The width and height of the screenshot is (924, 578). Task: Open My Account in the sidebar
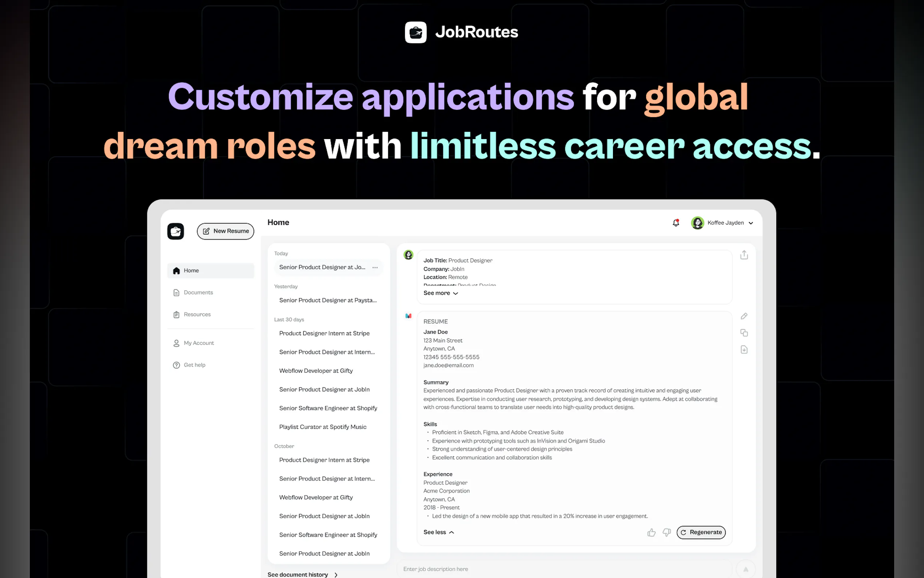tap(199, 343)
